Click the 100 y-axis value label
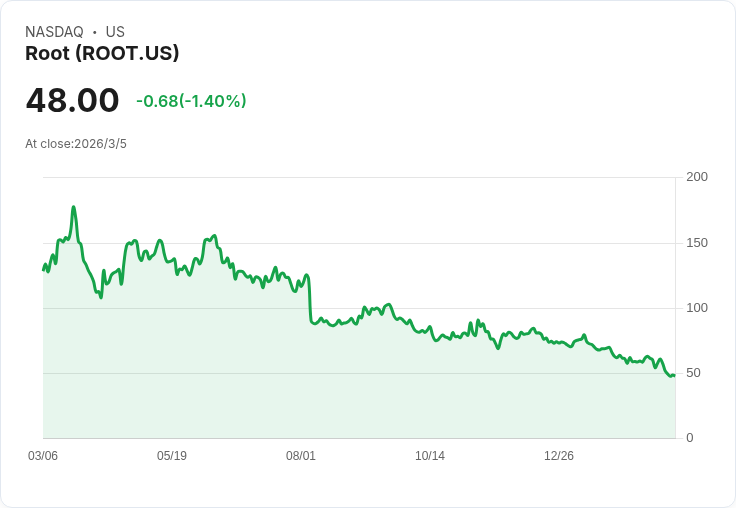This screenshot has width=736, height=508. (697, 308)
